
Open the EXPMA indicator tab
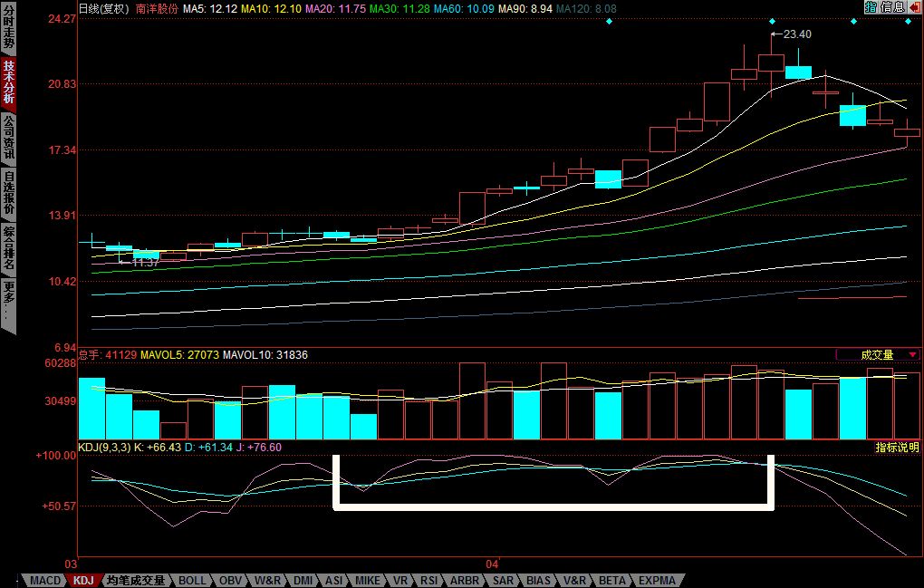[x=658, y=580]
